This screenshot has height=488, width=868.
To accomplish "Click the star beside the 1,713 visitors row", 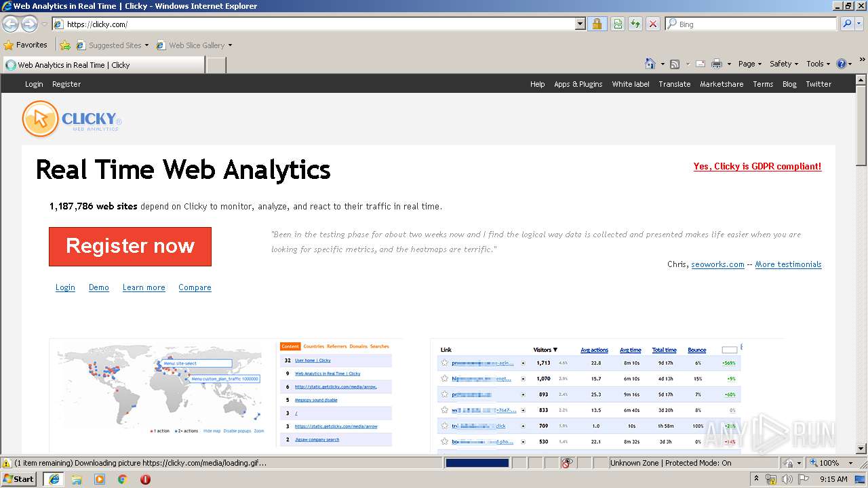I will pos(444,363).
